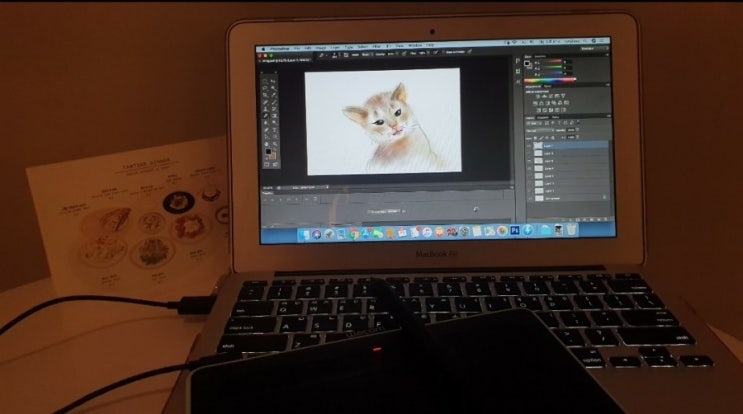Open the layer filter Kind dropdown
The width and height of the screenshot is (743, 414).
pos(534,123)
